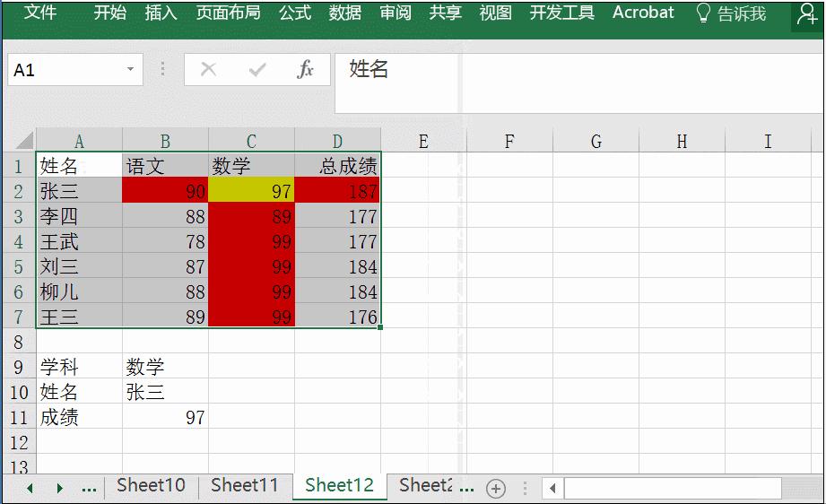Click the 学科 label cell
826x504 pixels.
coord(79,367)
